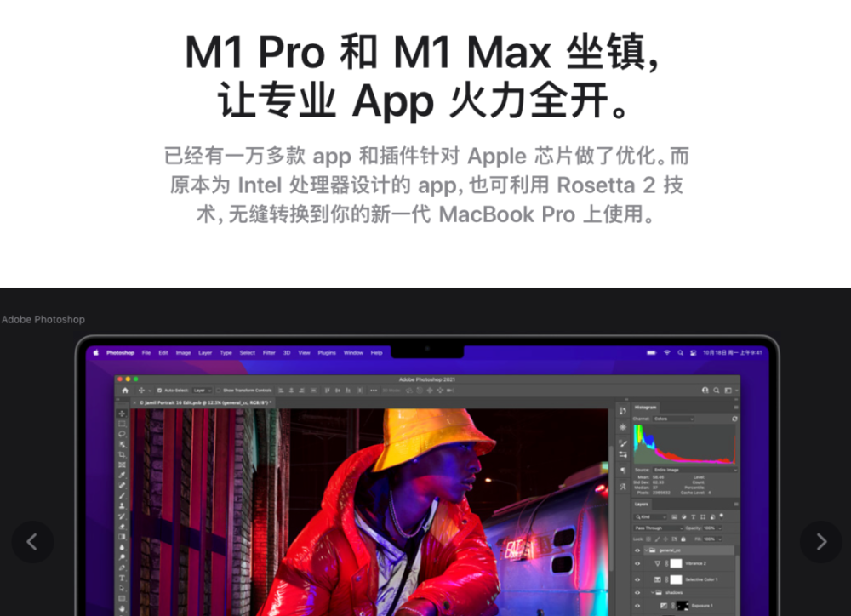Open the Plugins menu
851x616 pixels.
point(327,353)
